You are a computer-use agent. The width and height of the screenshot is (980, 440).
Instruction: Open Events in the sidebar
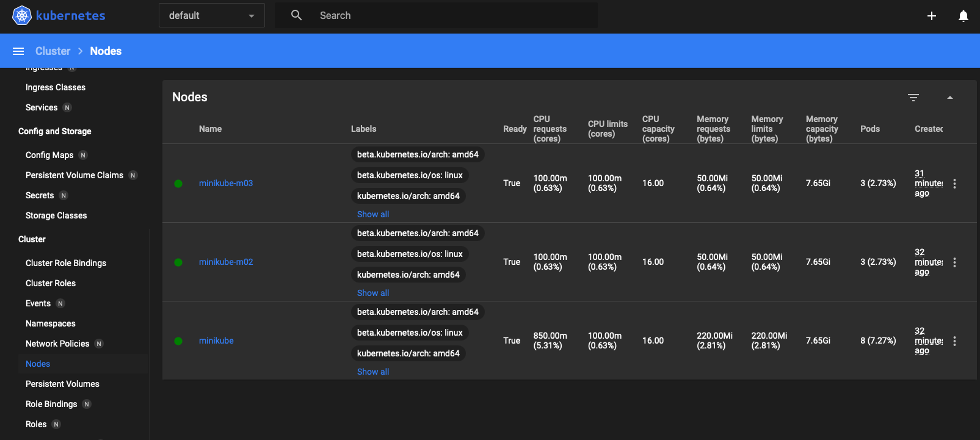38,303
